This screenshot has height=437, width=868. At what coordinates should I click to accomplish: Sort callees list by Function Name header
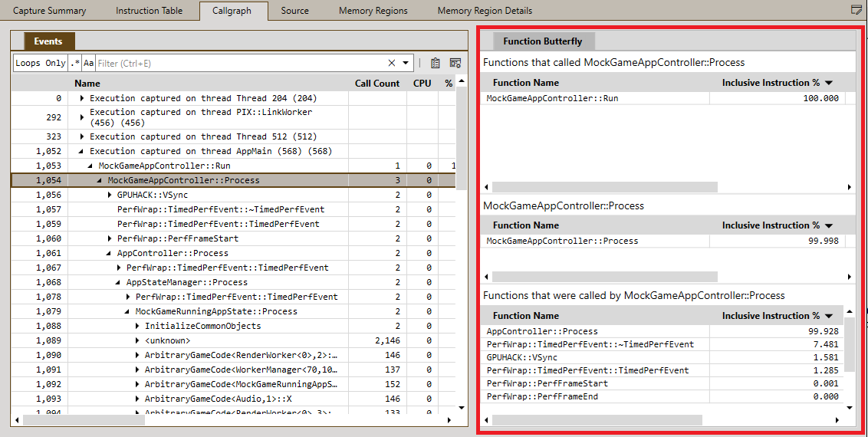tap(526, 316)
